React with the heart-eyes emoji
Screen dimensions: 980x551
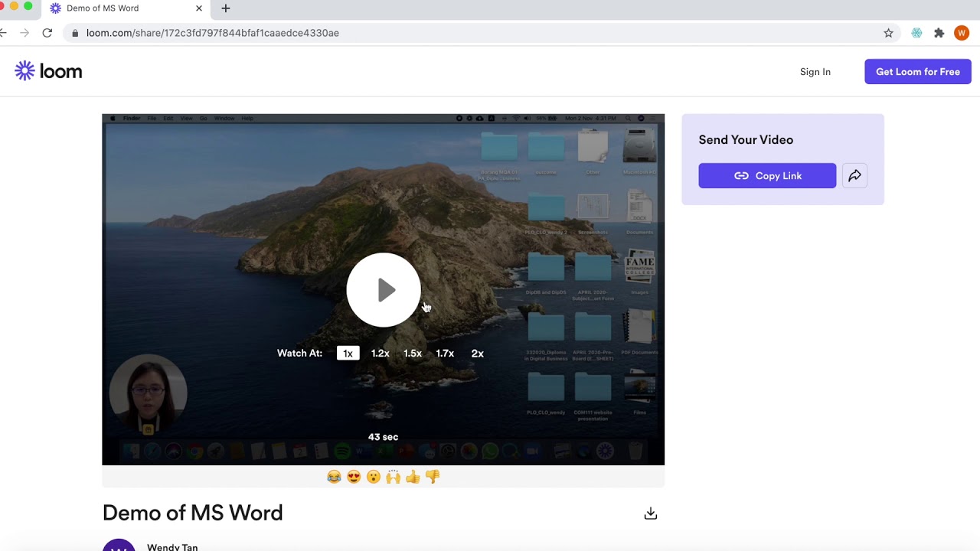coord(354,477)
